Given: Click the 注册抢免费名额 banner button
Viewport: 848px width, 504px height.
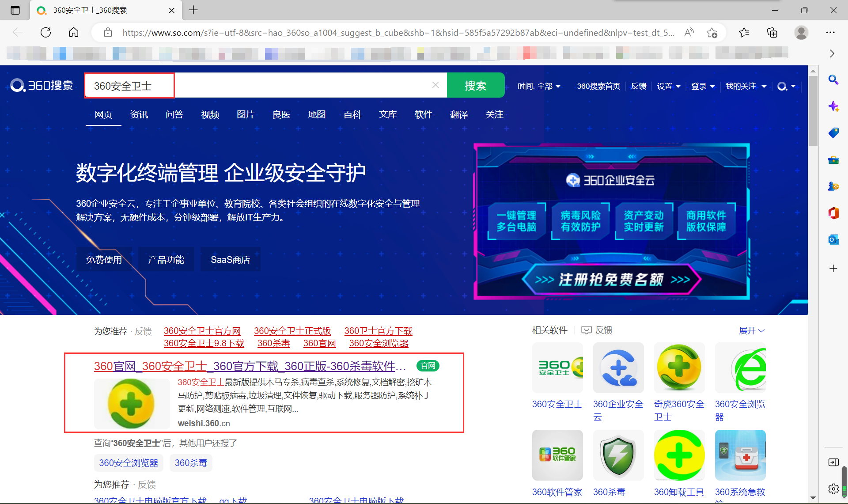Looking at the screenshot, I should pos(612,279).
